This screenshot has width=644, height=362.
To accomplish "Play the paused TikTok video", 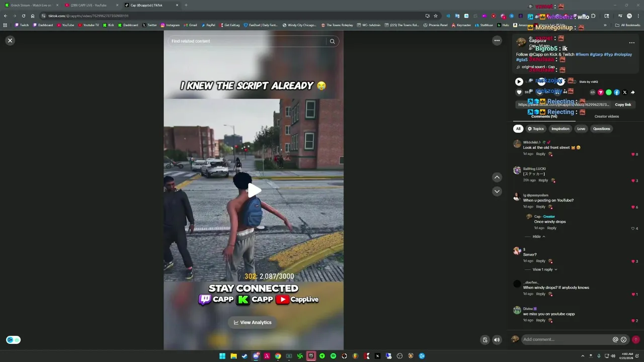I will (x=254, y=190).
